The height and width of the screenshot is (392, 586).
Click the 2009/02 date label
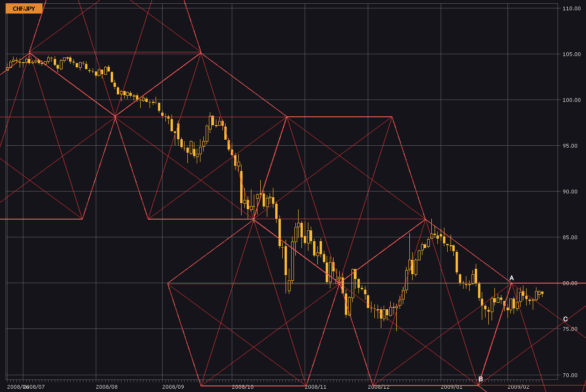[519, 387]
